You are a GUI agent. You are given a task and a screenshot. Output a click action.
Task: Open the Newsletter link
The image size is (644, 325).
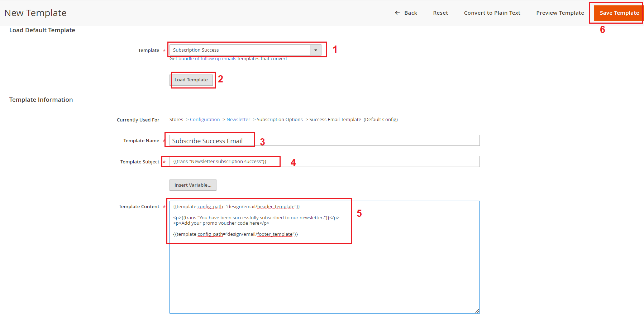(238, 120)
